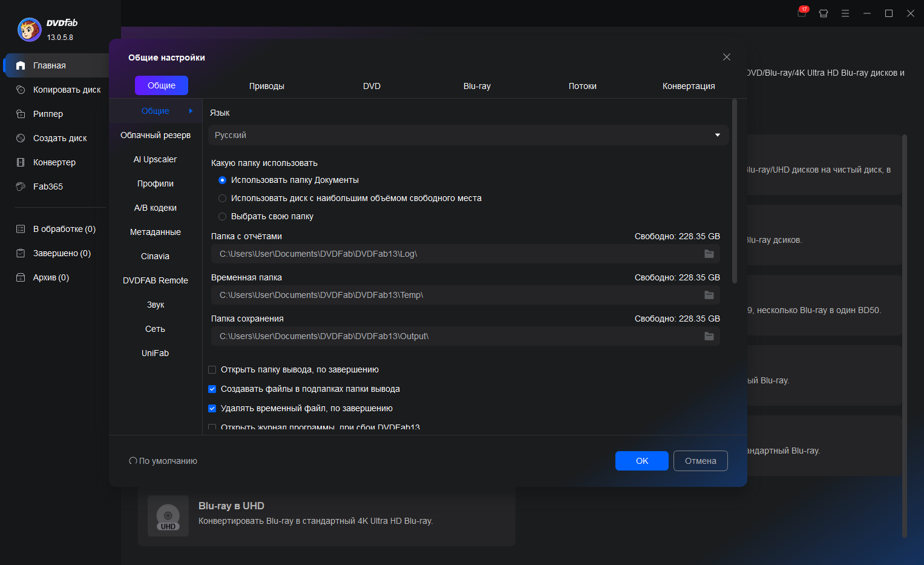Click the Blu-ray to UHD disc icon
The image size is (924, 565).
point(168,517)
